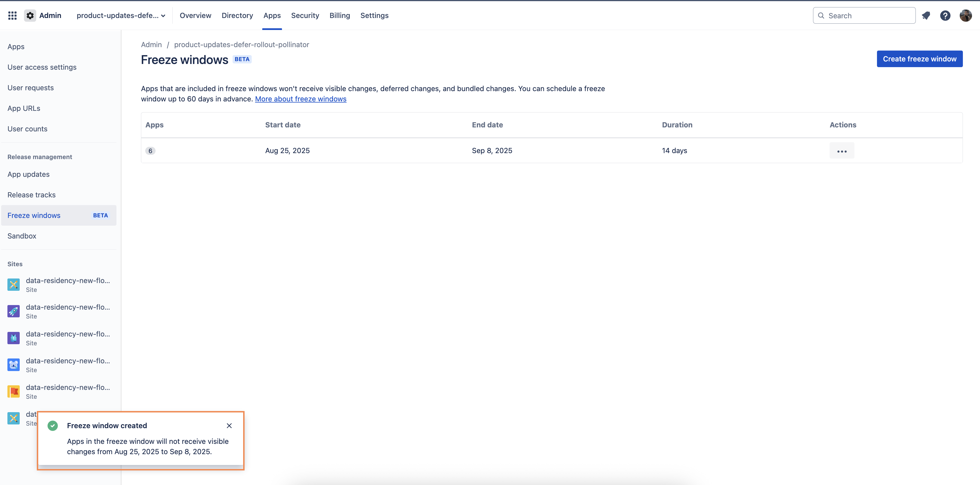980x485 pixels.
Task: Select the Apps tab in top navigation
Action: point(272,16)
